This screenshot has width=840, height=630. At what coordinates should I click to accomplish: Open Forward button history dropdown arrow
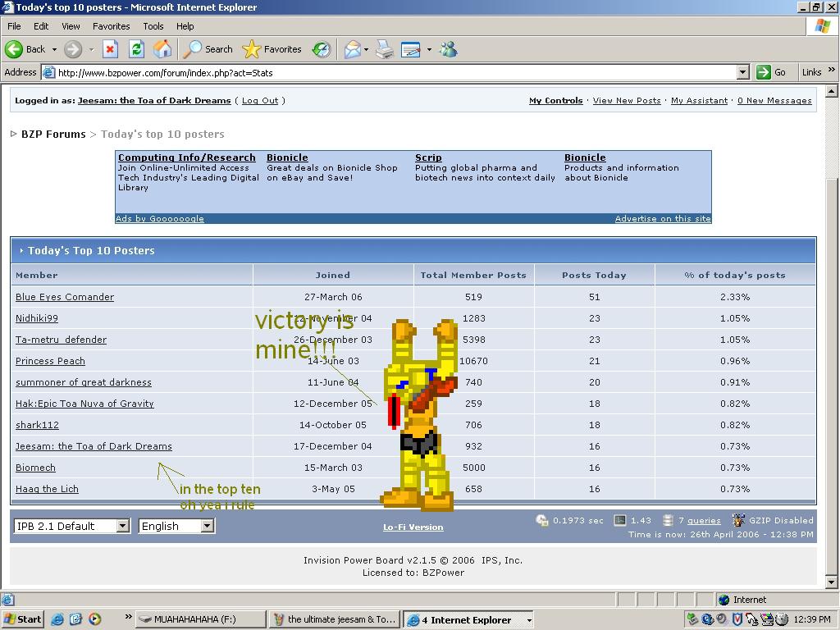coord(91,49)
